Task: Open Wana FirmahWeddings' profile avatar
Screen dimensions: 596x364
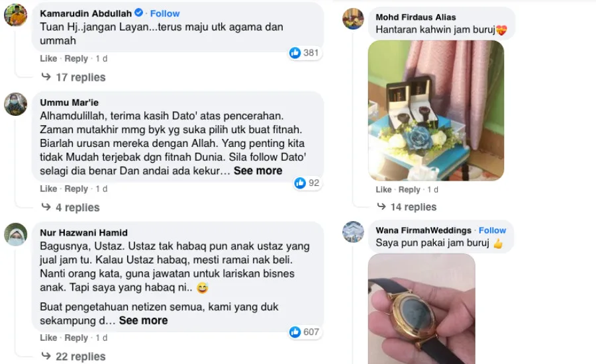Action: point(353,232)
